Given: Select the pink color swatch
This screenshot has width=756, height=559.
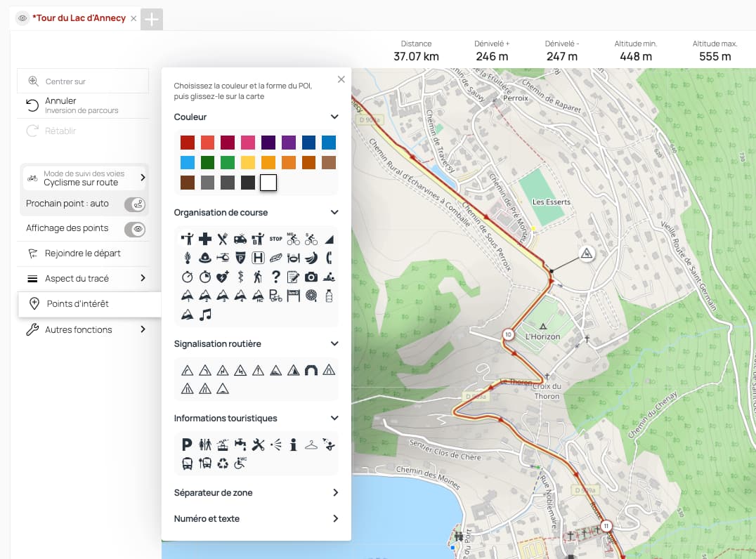Looking at the screenshot, I should (x=248, y=143).
